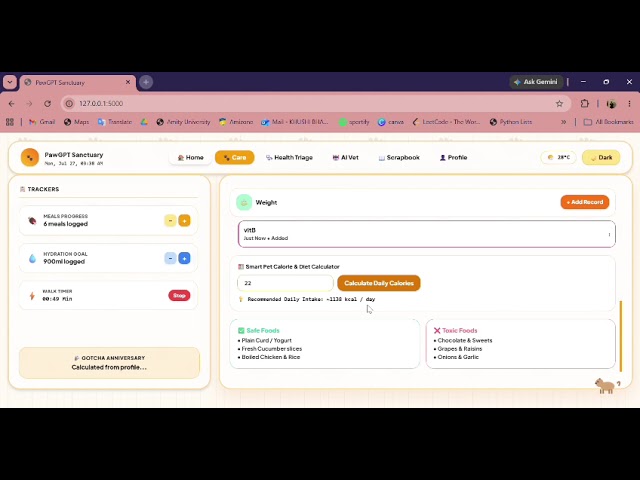The image size is (640, 480).
Task: Open the Google Drive bookmark icon
Action: coord(144,122)
